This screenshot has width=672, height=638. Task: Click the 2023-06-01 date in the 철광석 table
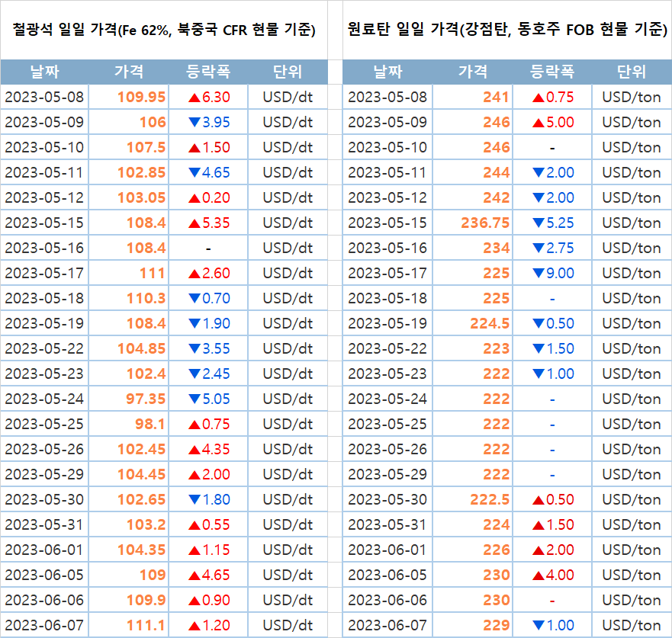pos(44,550)
